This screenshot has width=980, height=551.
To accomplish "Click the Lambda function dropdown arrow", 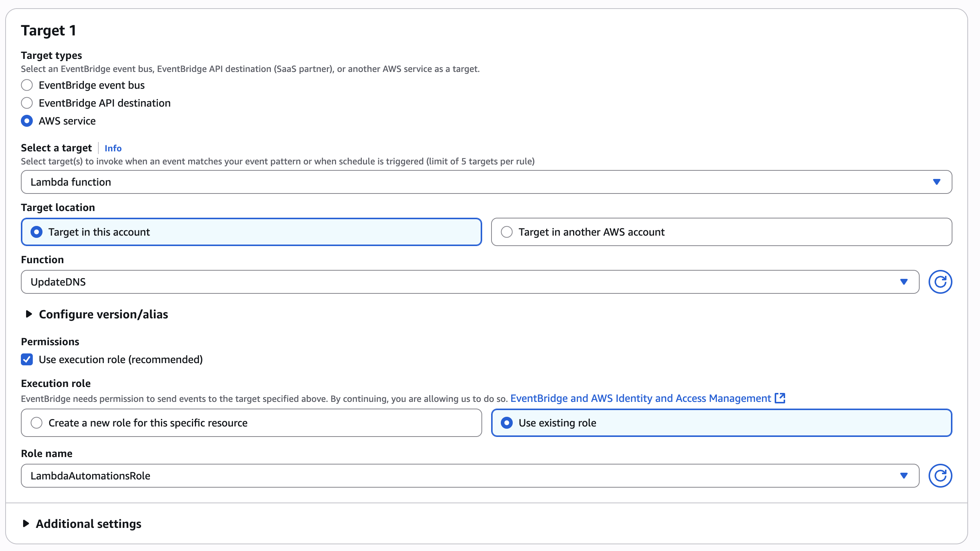I will click(x=936, y=182).
